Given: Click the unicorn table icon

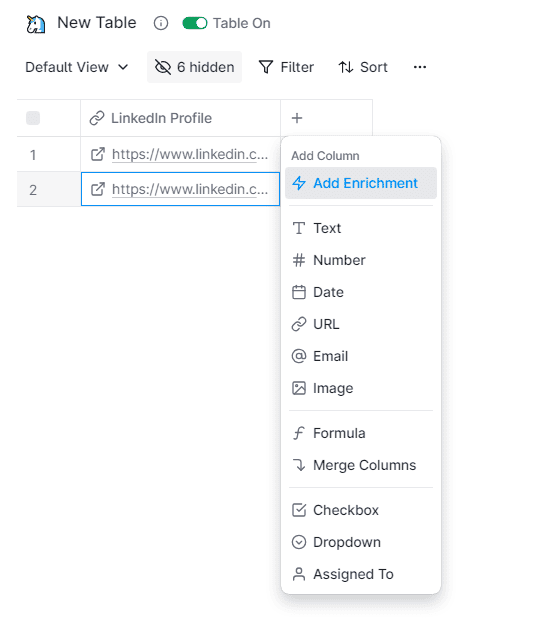Looking at the screenshot, I should point(35,24).
